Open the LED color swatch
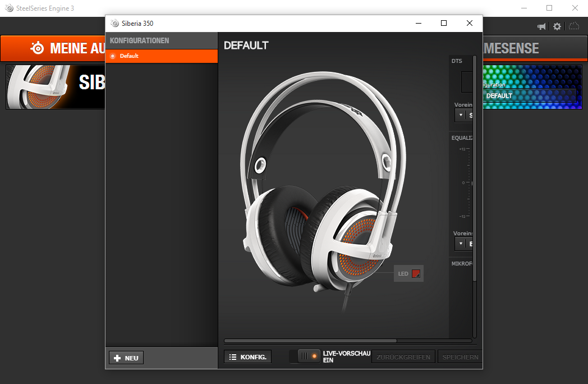This screenshot has width=588, height=384. 416,273
